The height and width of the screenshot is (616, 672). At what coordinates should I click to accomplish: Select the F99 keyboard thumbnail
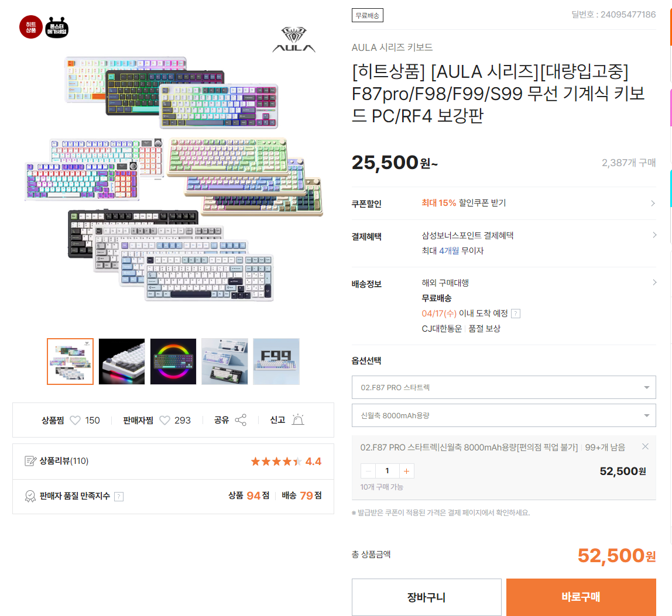point(276,362)
